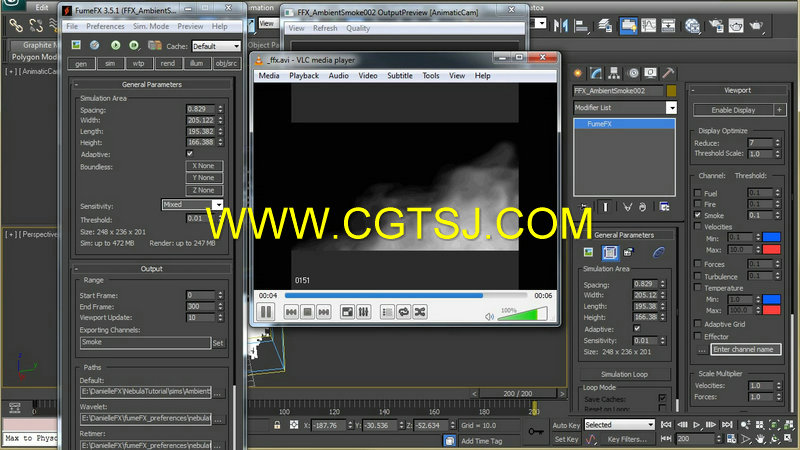This screenshot has height=450, width=800.
Task: Switch to FumeFX rend tab
Action: (x=168, y=64)
